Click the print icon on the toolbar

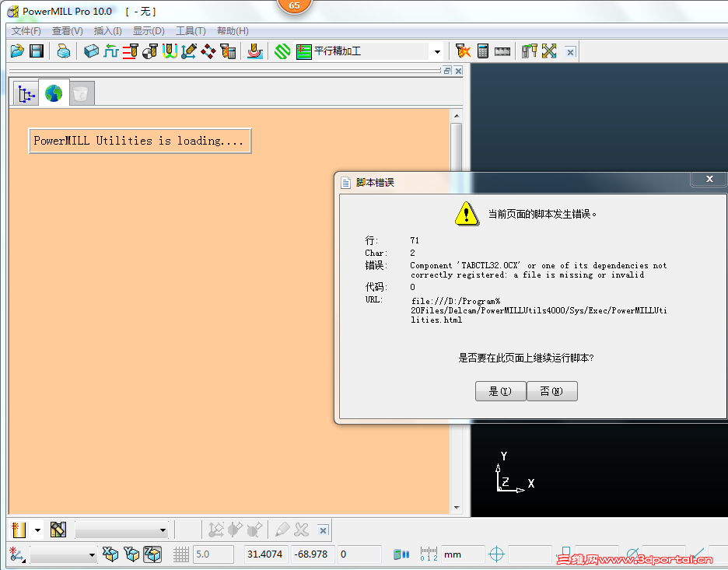tap(63, 51)
